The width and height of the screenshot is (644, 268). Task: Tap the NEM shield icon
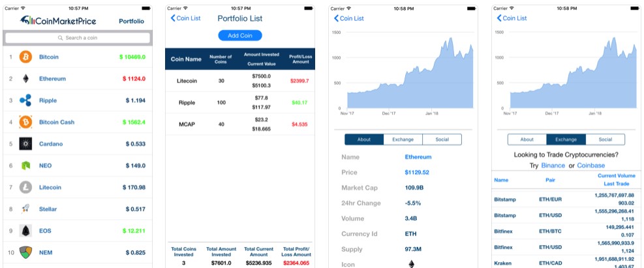25,252
